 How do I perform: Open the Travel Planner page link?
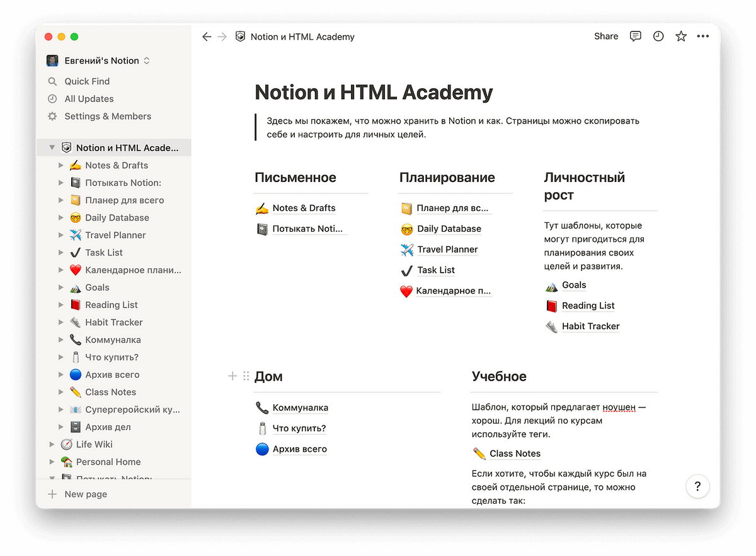point(447,249)
